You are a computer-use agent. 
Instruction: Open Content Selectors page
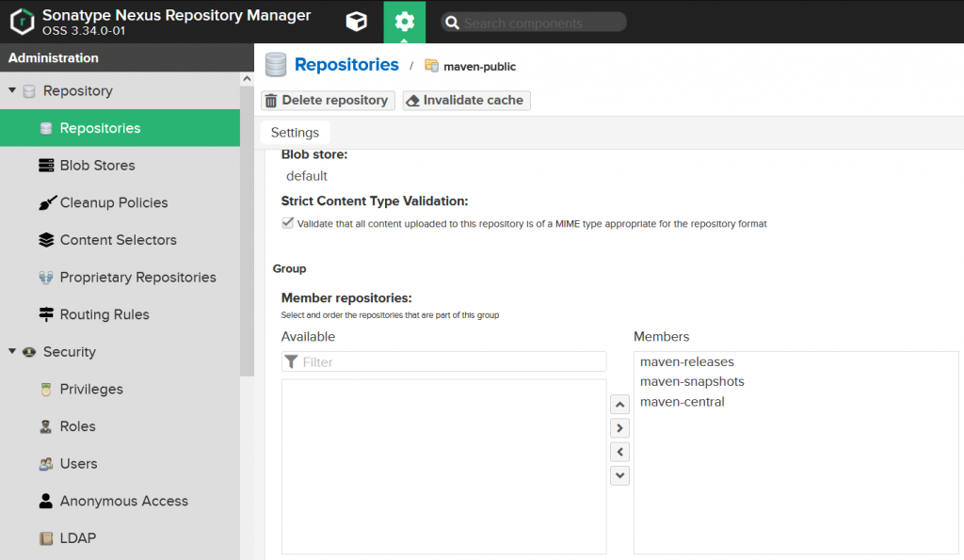(120, 240)
